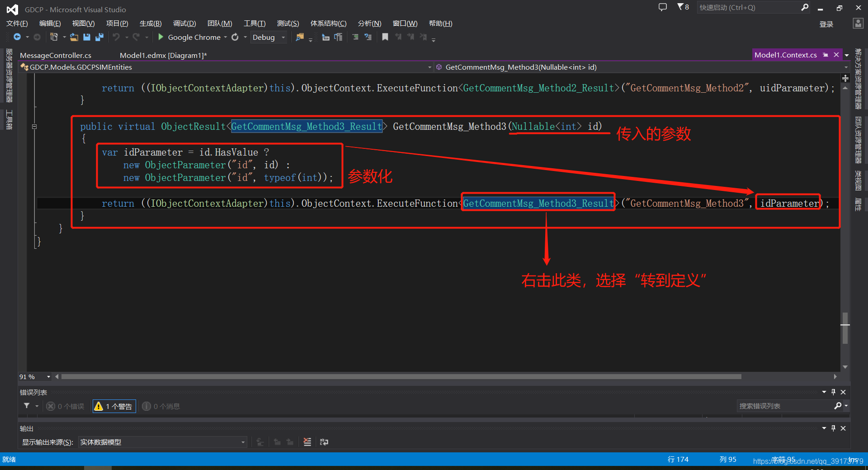The image size is (868, 470).
Task: Open the GDCP.Models.GDCPSIMEntities class dropdown
Action: pyautogui.click(x=429, y=67)
